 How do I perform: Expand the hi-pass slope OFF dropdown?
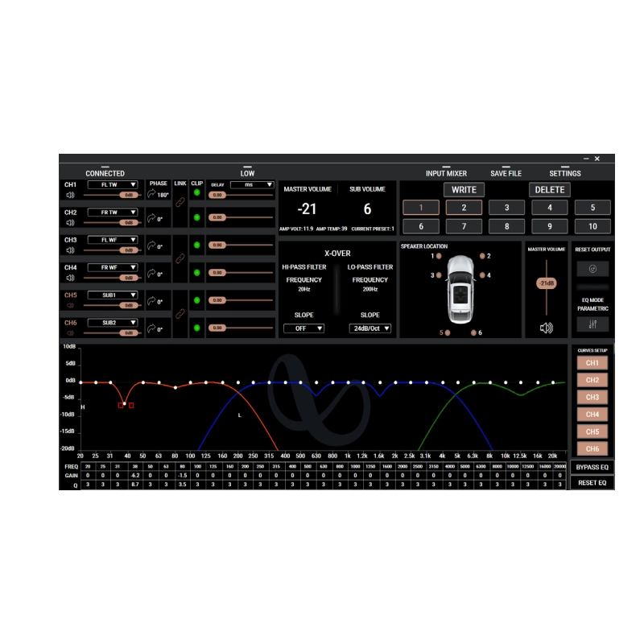point(303,328)
